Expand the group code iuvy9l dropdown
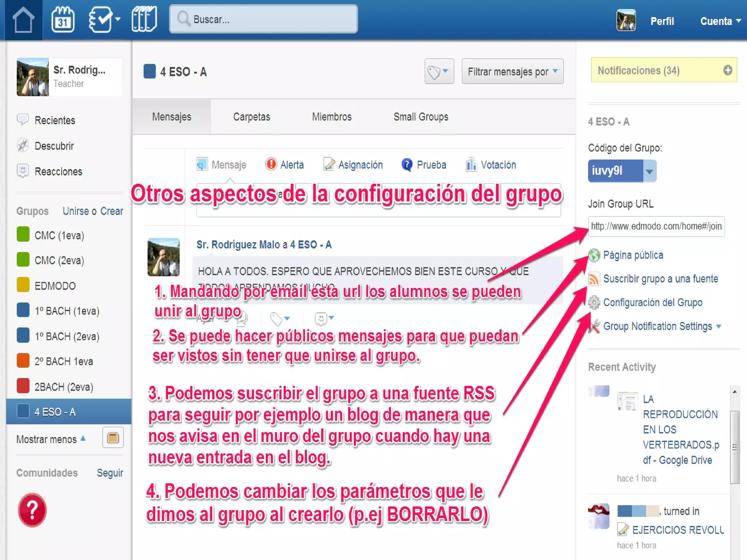This screenshot has height=560, width=747. pyautogui.click(x=649, y=171)
